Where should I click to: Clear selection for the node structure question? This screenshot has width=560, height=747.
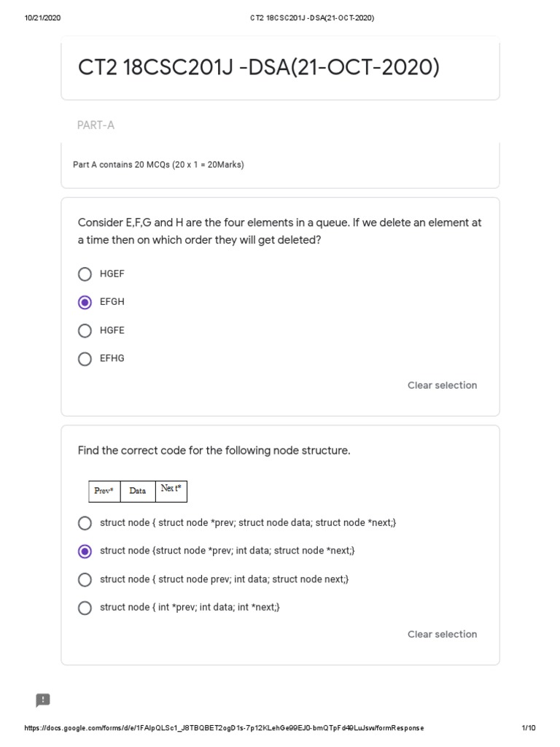pos(442,634)
